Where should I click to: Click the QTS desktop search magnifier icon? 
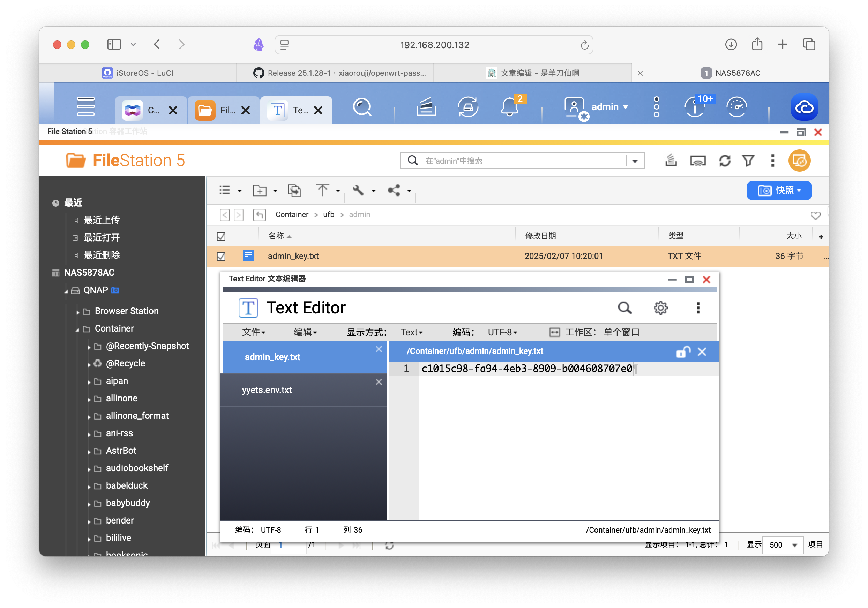coord(362,107)
